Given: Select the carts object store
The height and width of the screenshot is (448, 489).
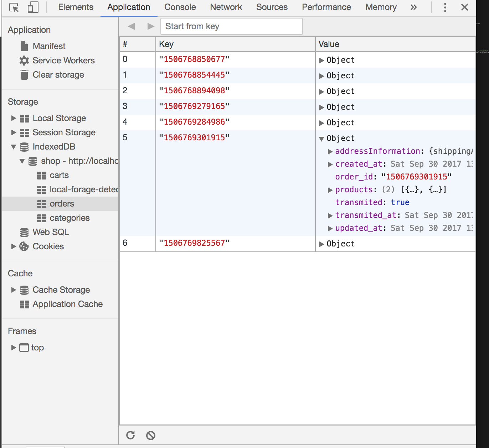Looking at the screenshot, I should click(x=59, y=175).
